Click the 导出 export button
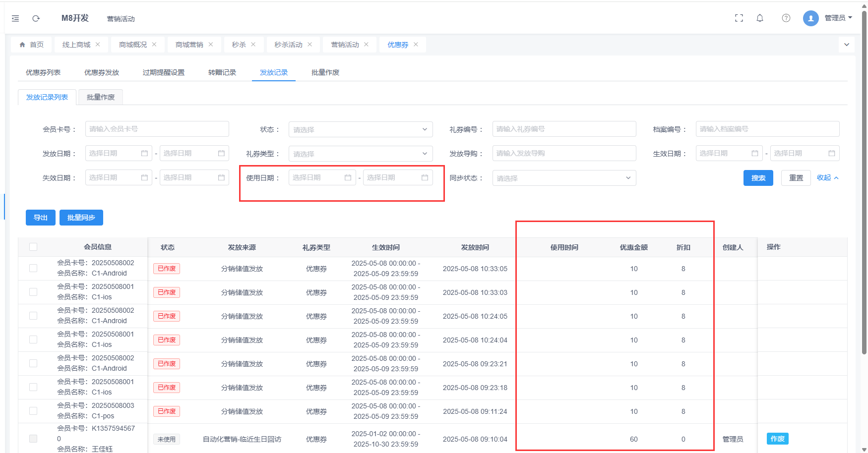Screen dimensions: 868x453 pyautogui.click(x=41, y=218)
